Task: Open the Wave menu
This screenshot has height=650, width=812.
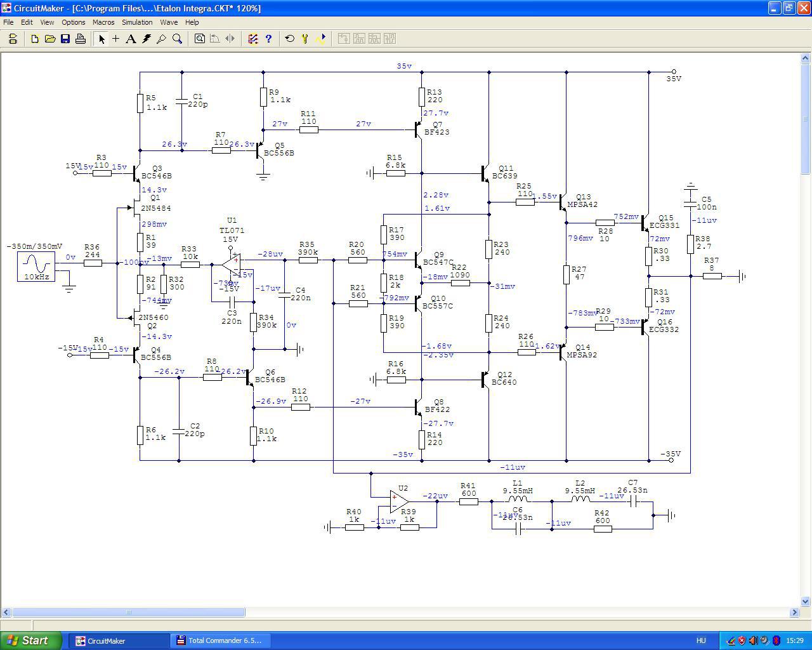Action: click(x=169, y=22)
